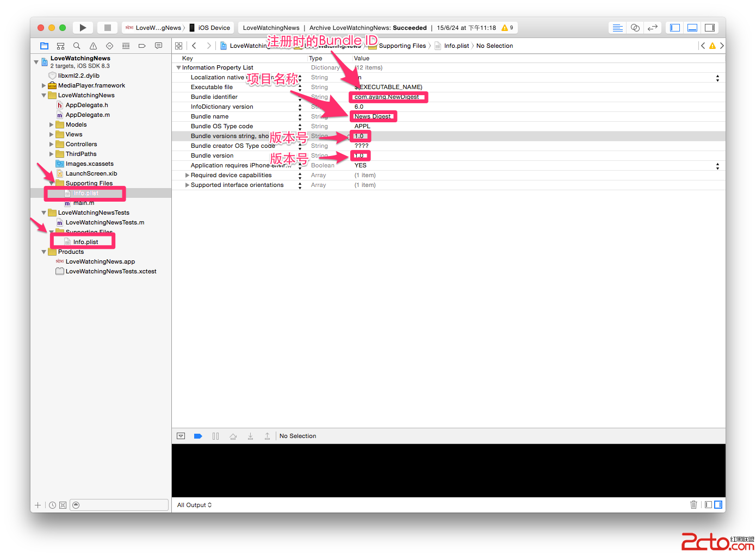This screenshot has width=756, height=556.
Task: Select LaunchScreen.xib file
Action: tap(91, 174)
